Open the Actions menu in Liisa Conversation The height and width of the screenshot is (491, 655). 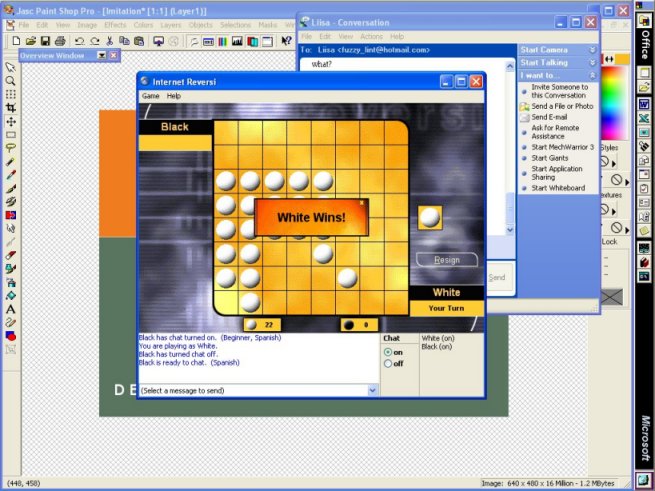click(371, 36)
